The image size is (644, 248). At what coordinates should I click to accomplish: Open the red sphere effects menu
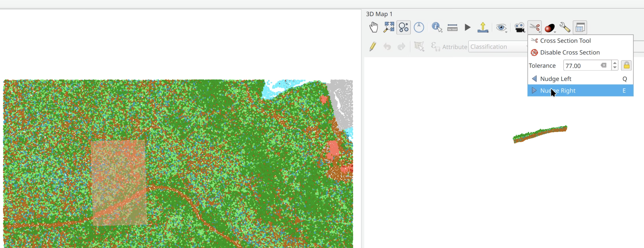(550, 28)
